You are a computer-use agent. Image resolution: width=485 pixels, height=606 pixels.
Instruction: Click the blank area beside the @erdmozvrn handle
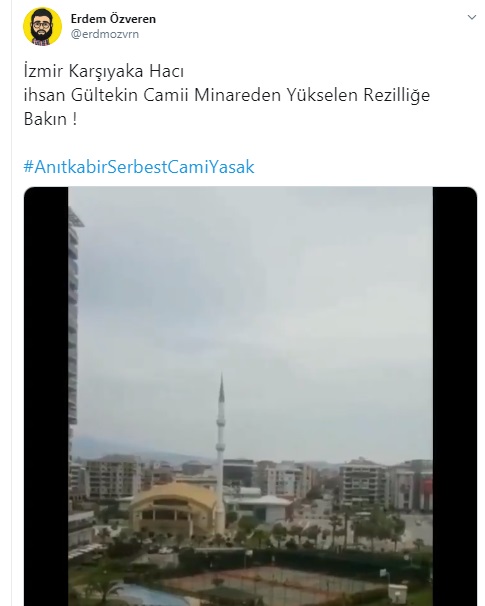tap(301, 34)
